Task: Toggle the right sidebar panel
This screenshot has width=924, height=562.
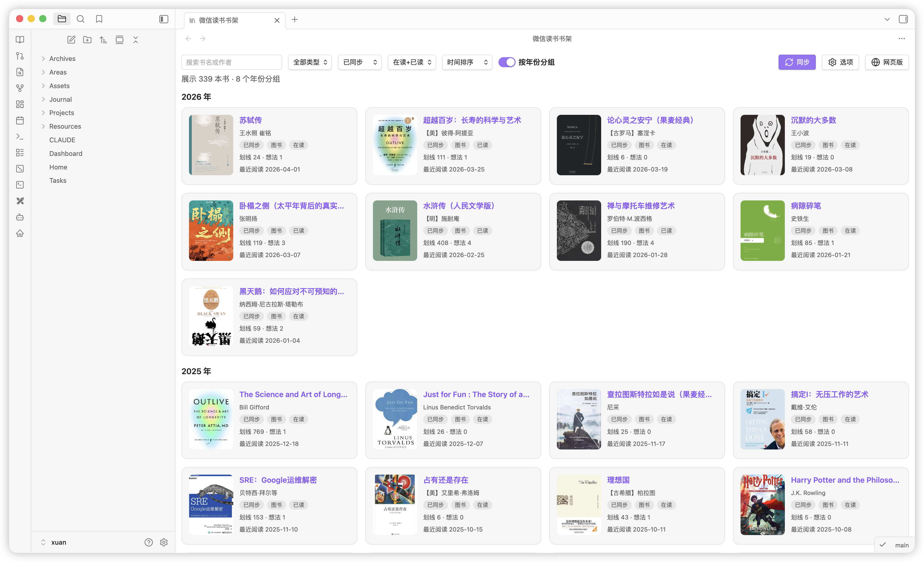Action: 903,19
